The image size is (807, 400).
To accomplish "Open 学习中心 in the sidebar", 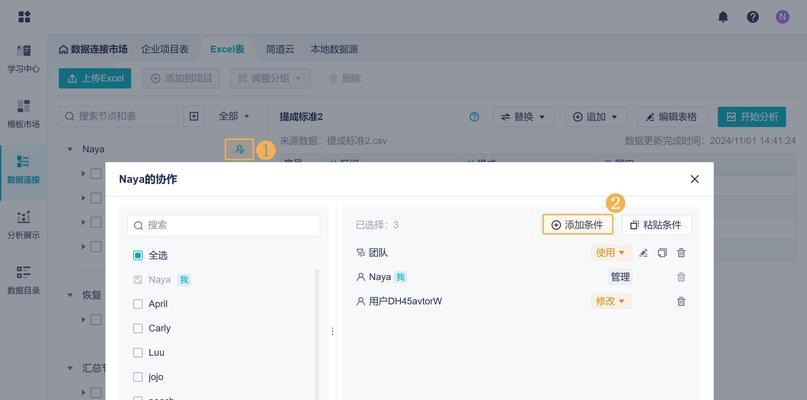I will (23, 59).
